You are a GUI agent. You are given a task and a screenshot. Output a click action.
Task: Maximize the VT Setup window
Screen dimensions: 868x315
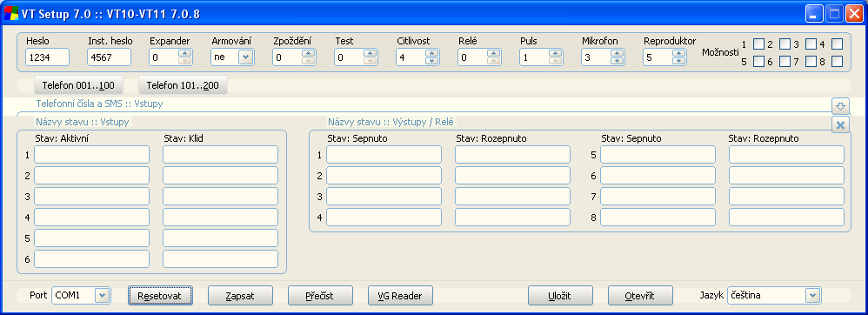tap(834, 15)
